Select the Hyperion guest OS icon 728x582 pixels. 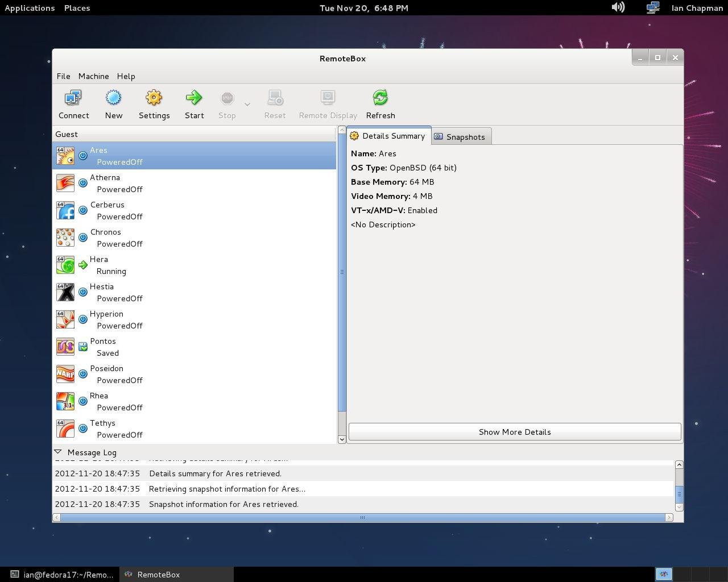pos(65,319)
